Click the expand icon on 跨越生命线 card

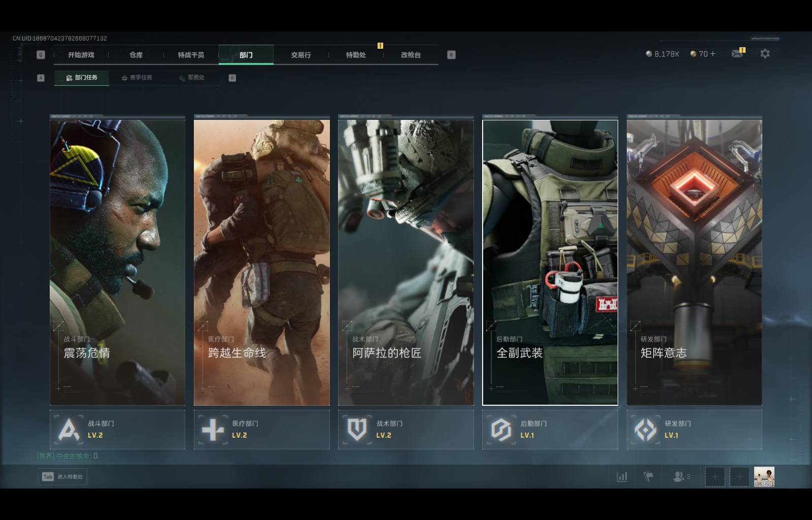click(202, 326)
